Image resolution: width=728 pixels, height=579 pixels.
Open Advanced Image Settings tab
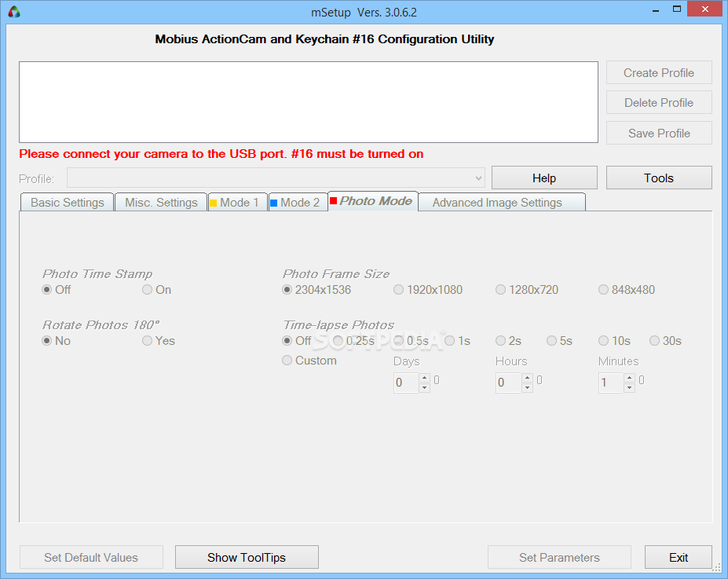501,203
